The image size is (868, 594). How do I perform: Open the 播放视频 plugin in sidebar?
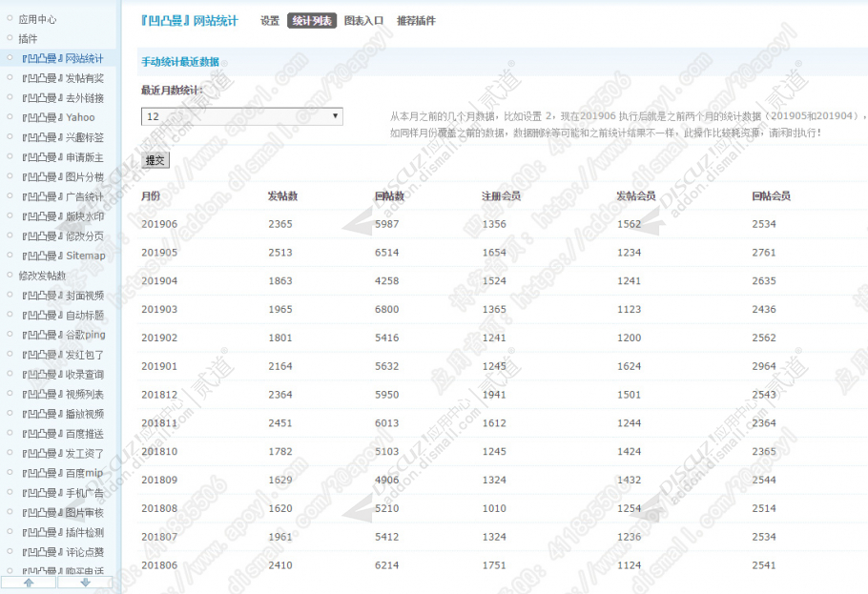click(x=63, y=414)
